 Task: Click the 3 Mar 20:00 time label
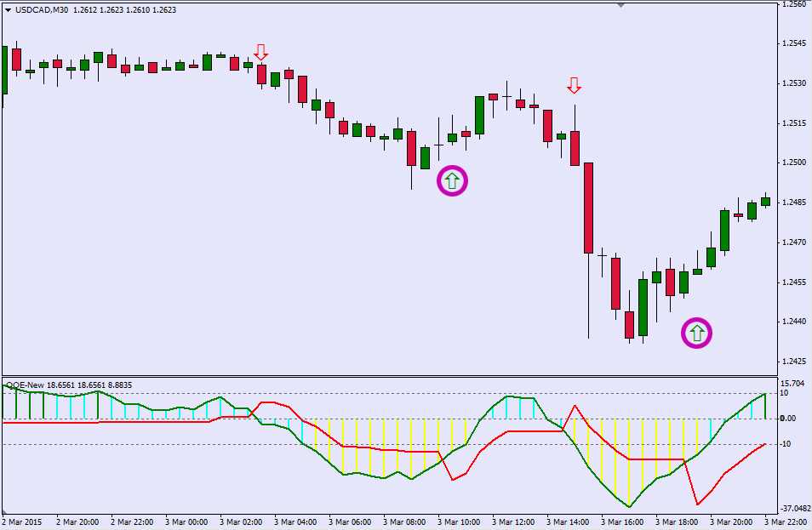click(731, 521)
